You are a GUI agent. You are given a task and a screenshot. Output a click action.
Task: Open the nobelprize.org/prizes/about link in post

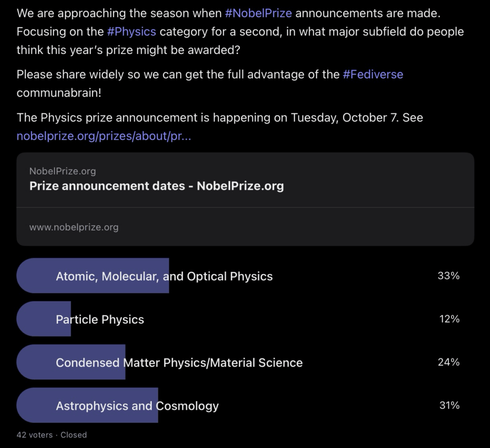click(x=104, y=136)
